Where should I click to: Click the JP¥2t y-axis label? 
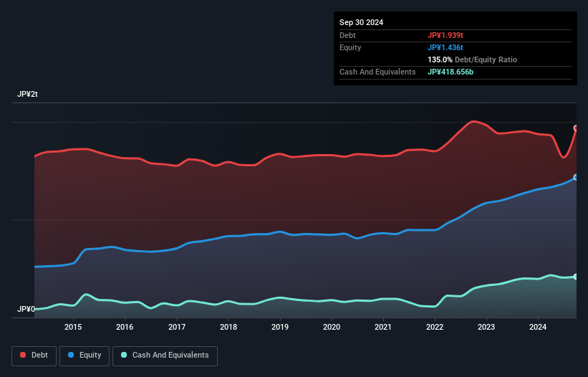click(x=27, y=94)
